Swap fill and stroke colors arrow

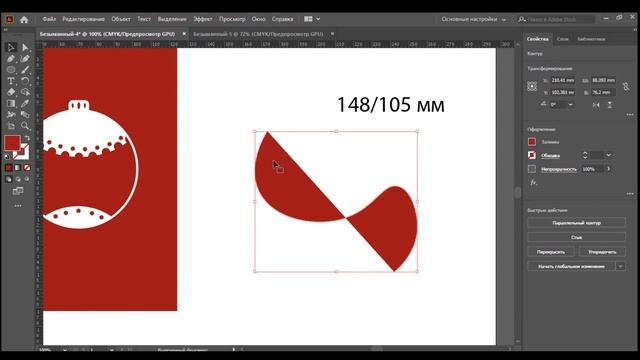click(x=27, y=138)
